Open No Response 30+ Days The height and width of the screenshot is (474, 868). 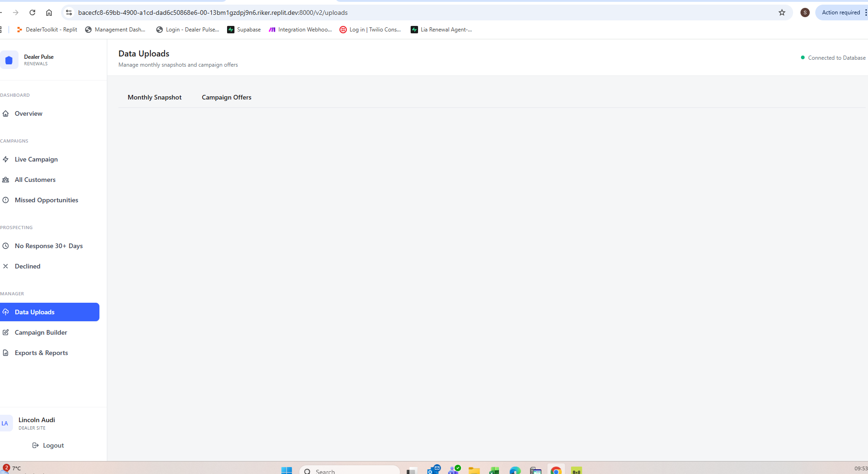(x=49, y=246)
